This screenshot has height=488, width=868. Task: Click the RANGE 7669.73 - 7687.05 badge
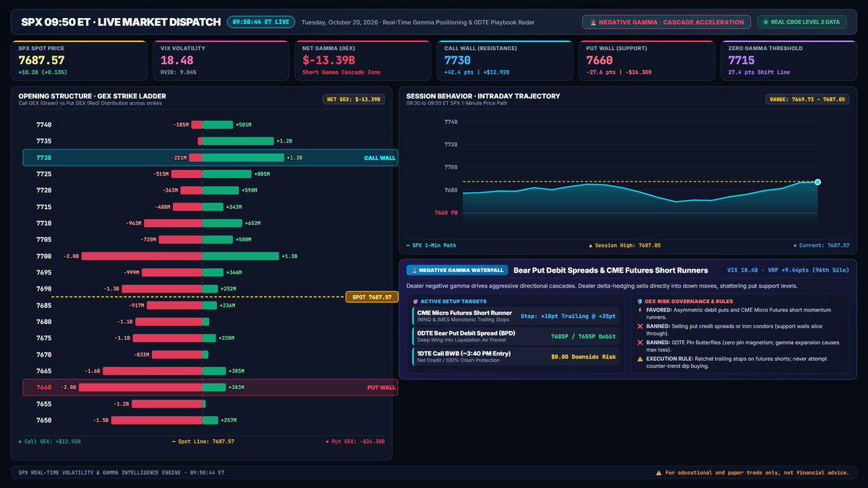tap(807, 99)
